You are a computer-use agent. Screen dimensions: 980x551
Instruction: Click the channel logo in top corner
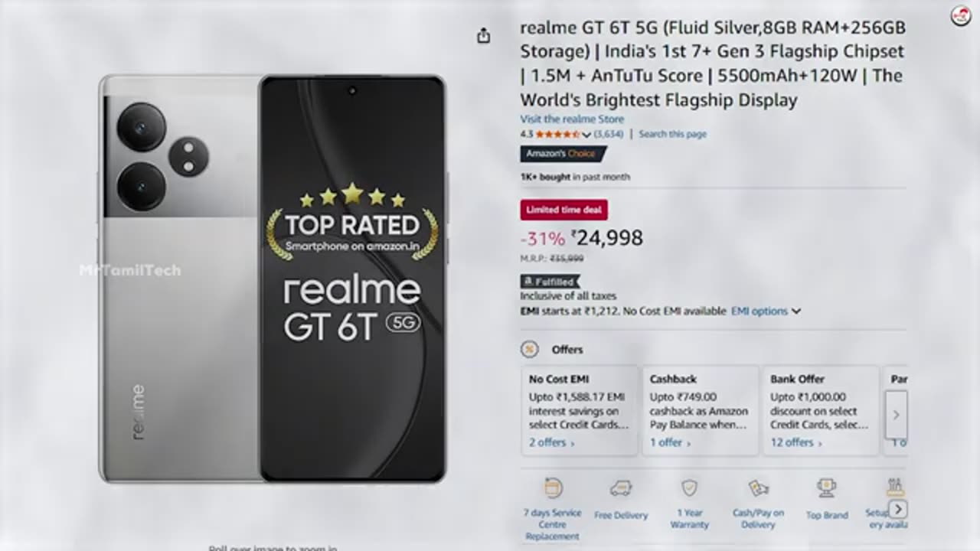click(x=961, y=15)
